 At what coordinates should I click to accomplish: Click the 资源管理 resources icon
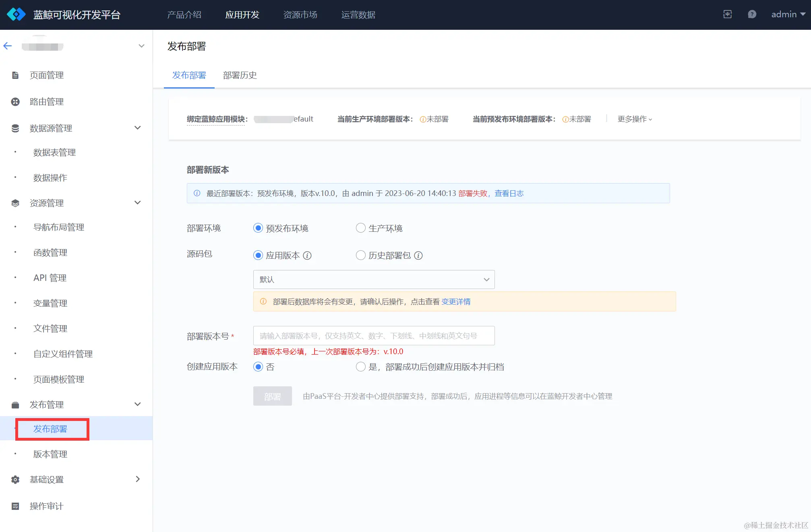click(x=15, y=203)
